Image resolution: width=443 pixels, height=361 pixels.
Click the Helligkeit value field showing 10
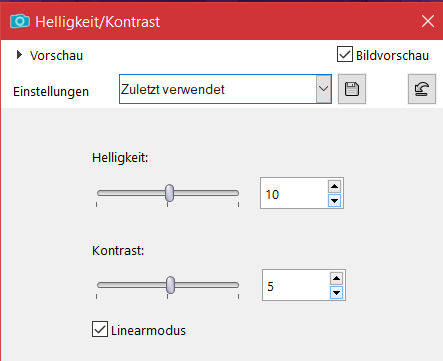pyautogui.click(x=294, y=194)
